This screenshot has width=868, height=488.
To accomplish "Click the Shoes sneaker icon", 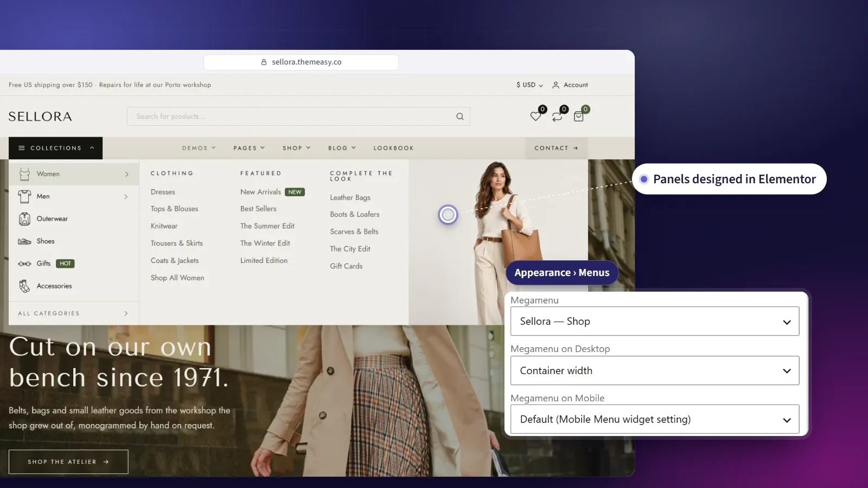I will [x=24, y=241].
